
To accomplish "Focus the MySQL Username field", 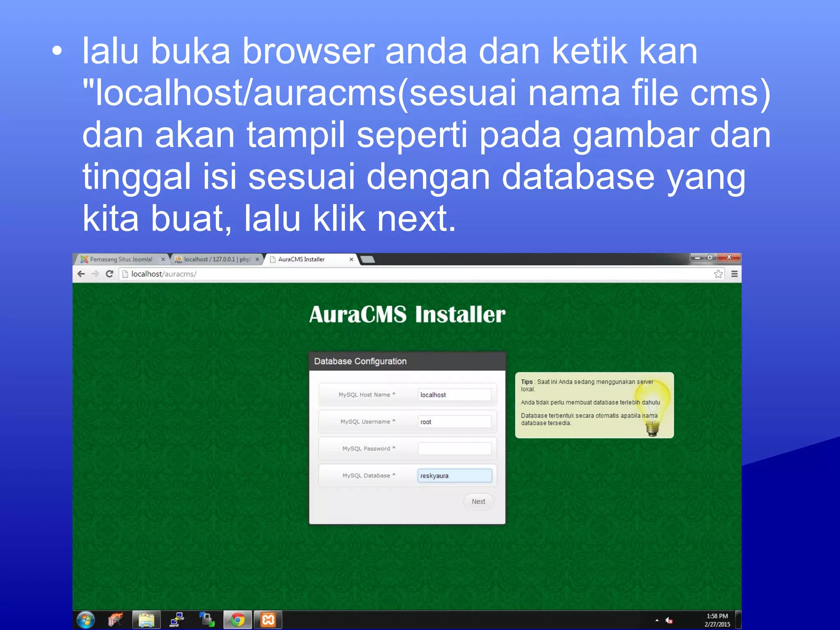I will coord(454,422).
